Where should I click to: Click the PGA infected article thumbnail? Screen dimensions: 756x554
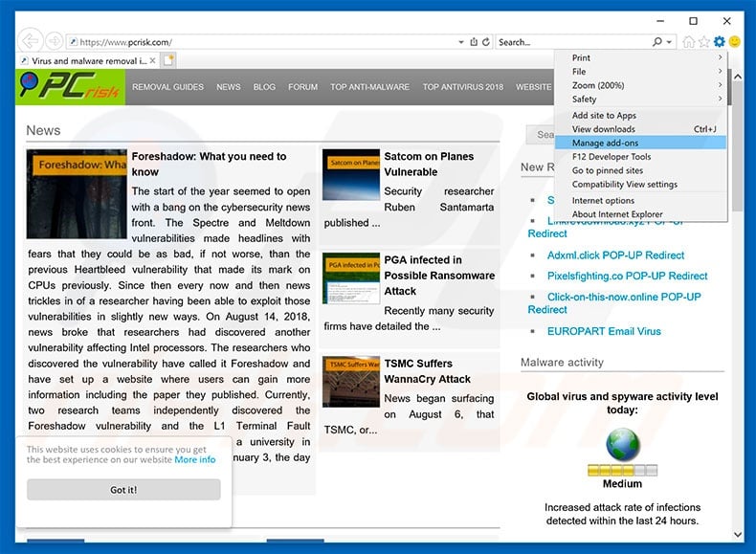351,278
